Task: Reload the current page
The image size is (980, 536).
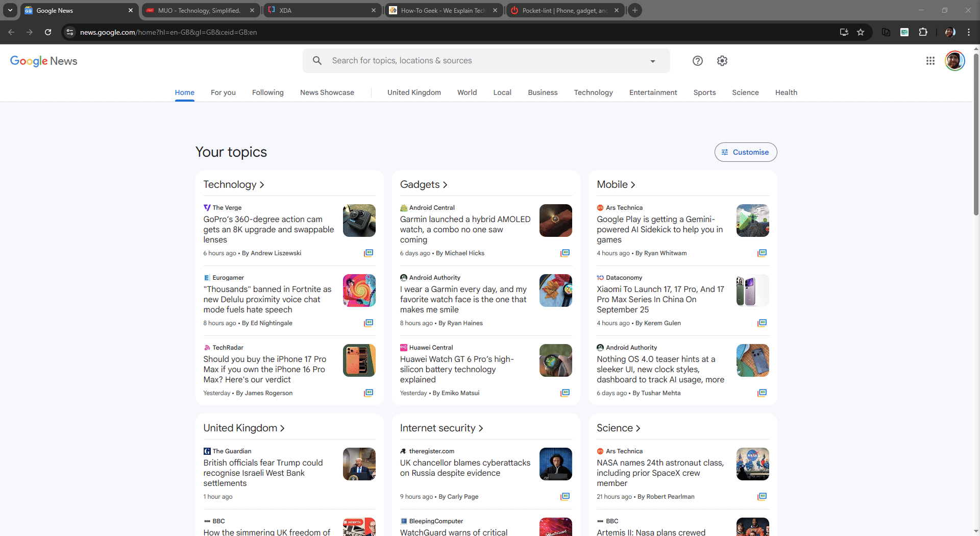Action: pos(48,32)
